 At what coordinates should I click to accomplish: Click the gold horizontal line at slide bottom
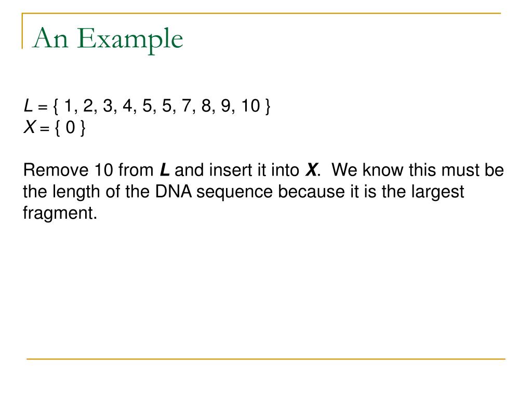point(266,358)
